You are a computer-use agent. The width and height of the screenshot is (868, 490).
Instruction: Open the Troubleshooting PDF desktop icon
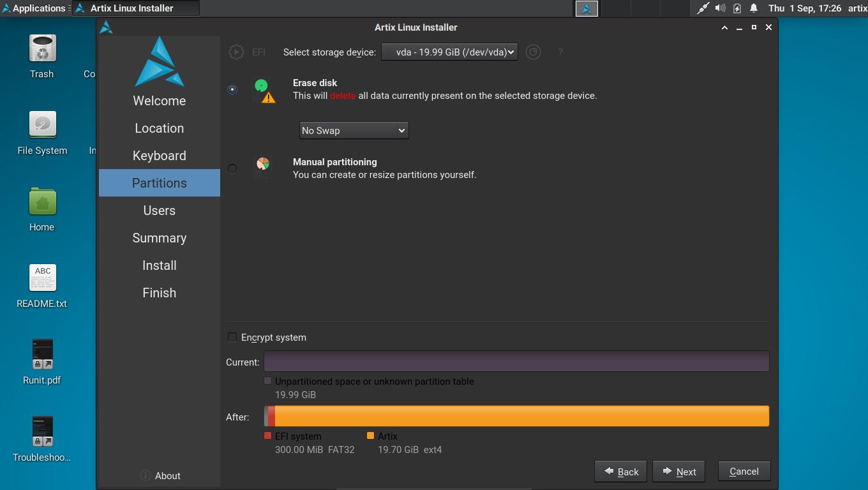pos(42,432)
